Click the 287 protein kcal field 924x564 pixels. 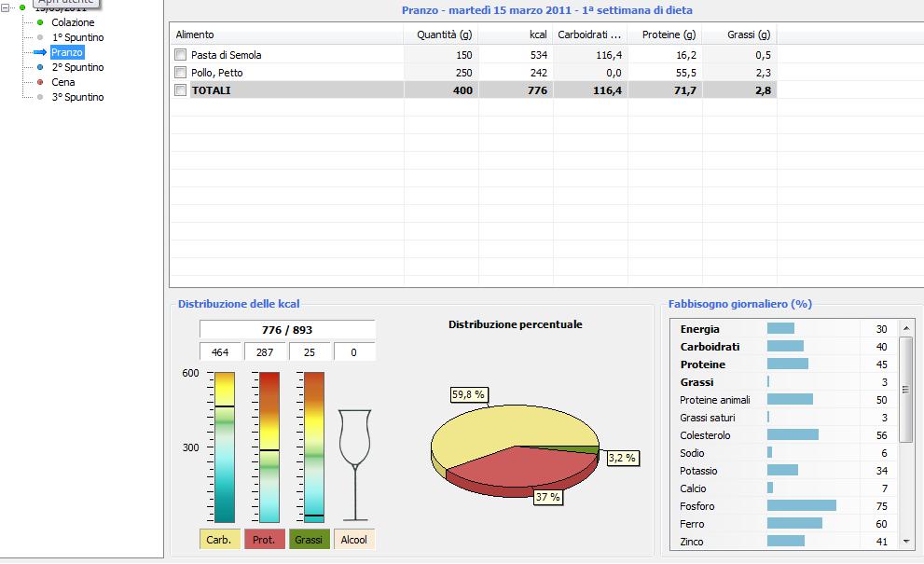click(x=265, y=352)
